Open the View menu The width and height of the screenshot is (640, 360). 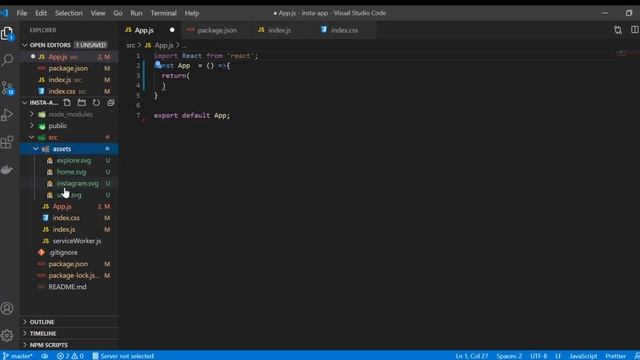click(98, 13)
